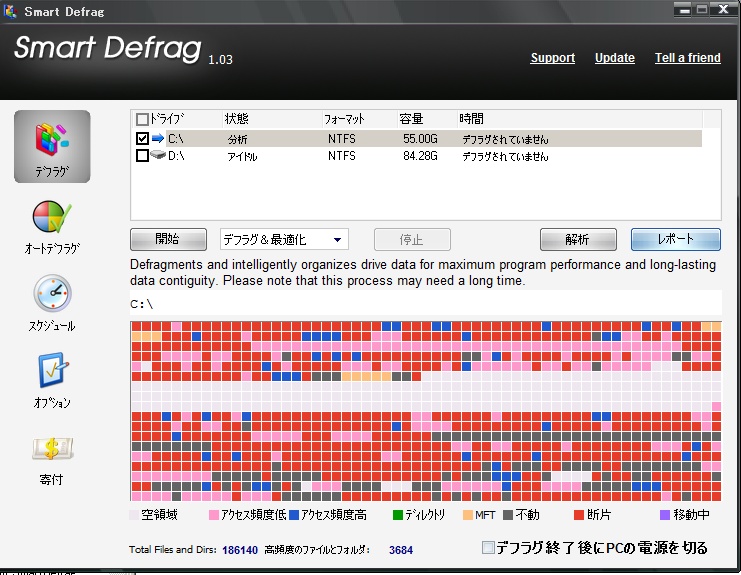The height and width of the screenshot is (575, 741).
Task: Click the gray 不動 legend swatch
Action: (508, 515)
